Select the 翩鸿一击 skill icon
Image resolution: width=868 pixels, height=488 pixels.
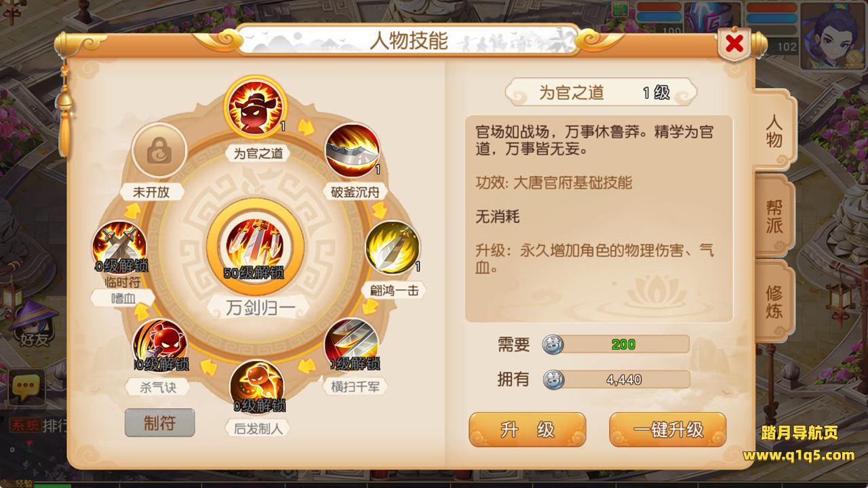click(x=393, y=248)
